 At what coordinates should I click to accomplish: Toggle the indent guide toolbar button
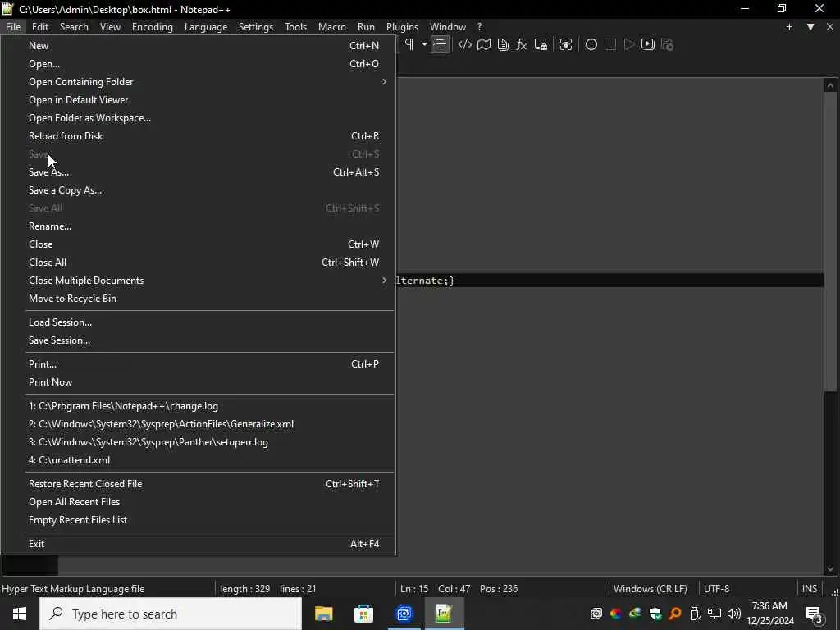(x=440, y=44)
